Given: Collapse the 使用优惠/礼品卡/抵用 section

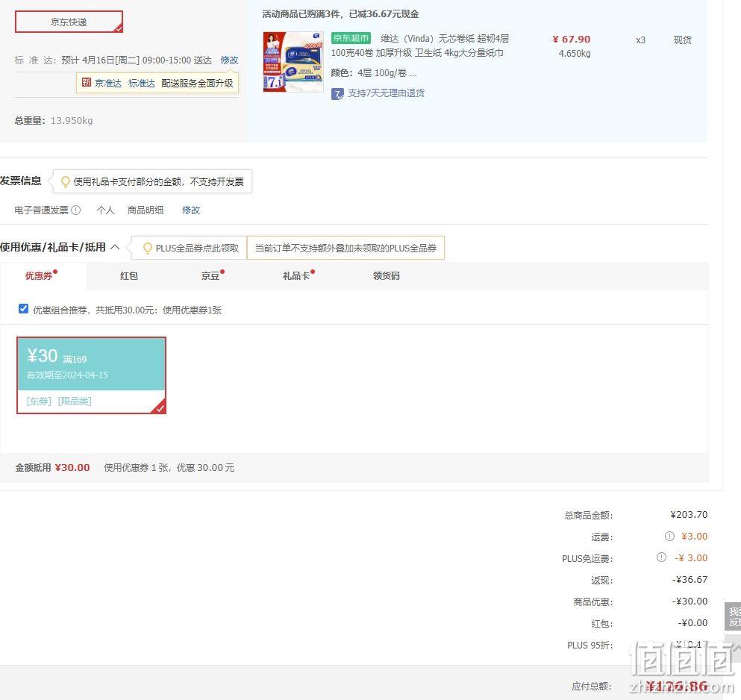Looking at the screenshot, I should [115, 247].
